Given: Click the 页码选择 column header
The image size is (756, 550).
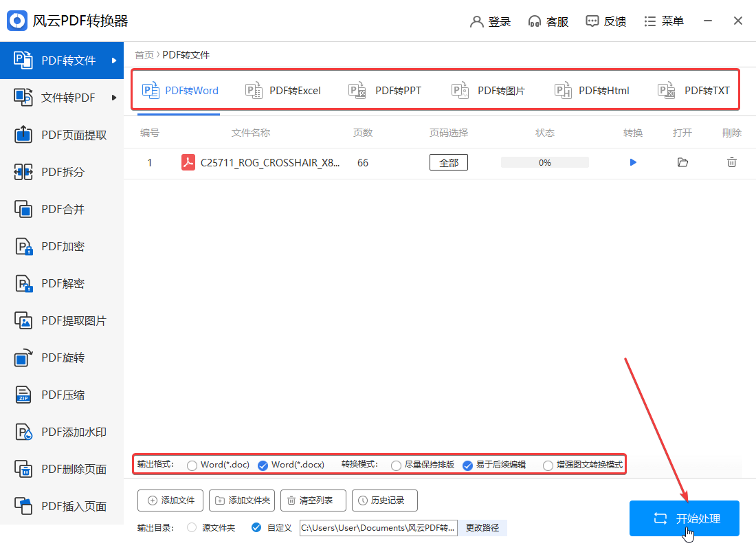Looking at the screenshot, I should (449, 133).
